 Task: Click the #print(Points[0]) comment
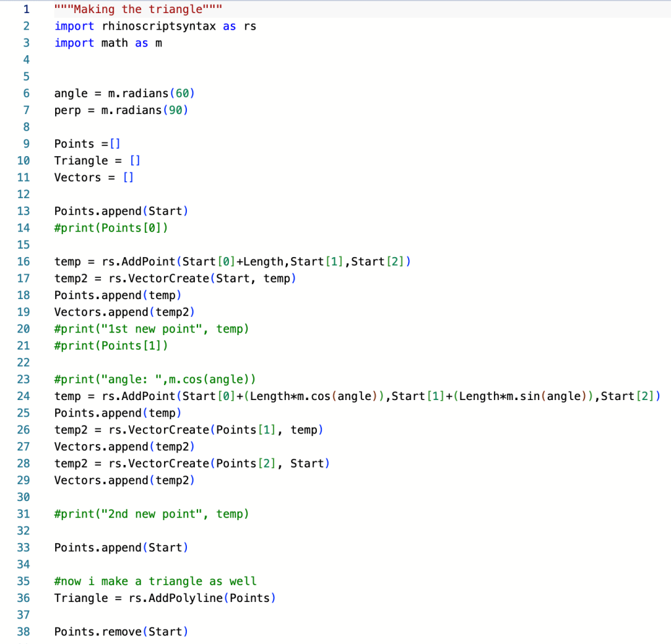111,228
